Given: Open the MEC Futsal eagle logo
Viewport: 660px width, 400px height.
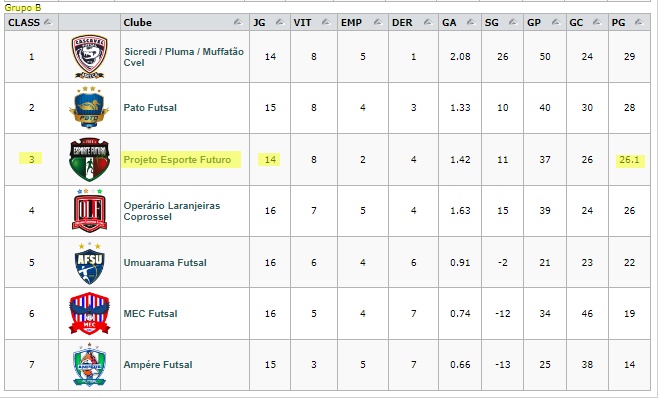Looking at the screenshot, I should click(89, 313).
